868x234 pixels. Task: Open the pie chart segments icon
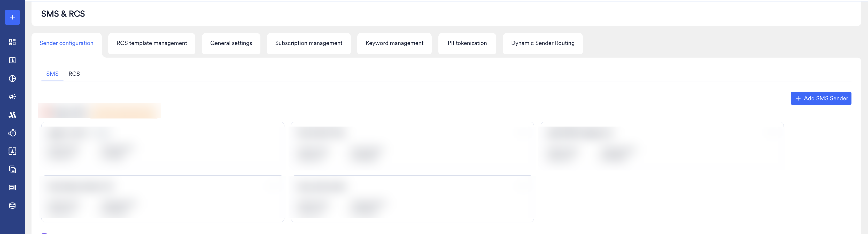(12, 79)
